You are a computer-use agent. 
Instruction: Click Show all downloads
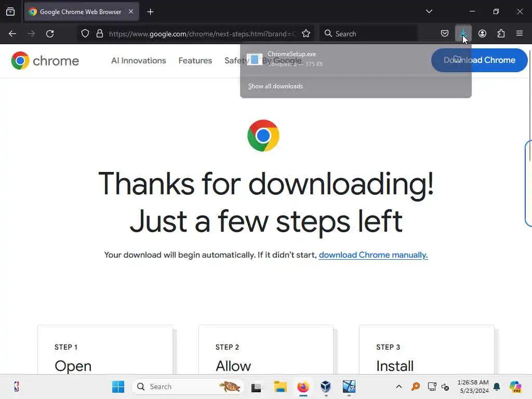[275, 86]
